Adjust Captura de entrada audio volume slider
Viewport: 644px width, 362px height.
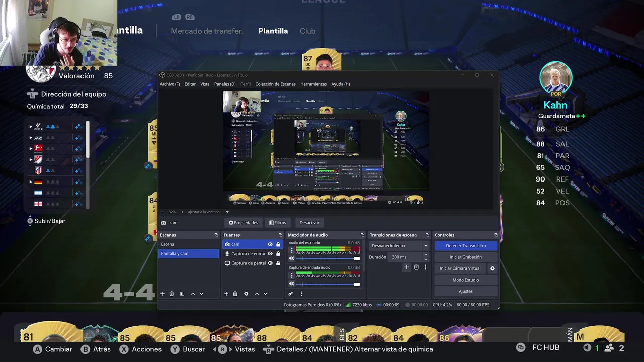pyautogui.click(x=328, y=284)
